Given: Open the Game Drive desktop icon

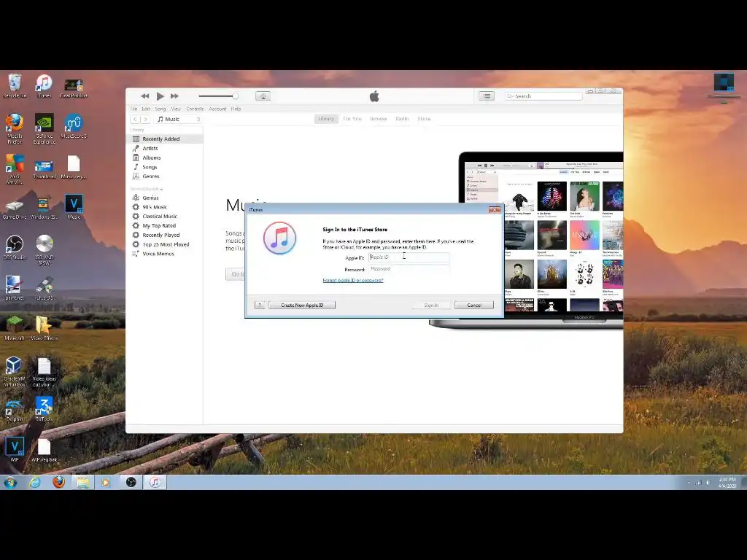Looking at the screenshot, I should point(15,208).
